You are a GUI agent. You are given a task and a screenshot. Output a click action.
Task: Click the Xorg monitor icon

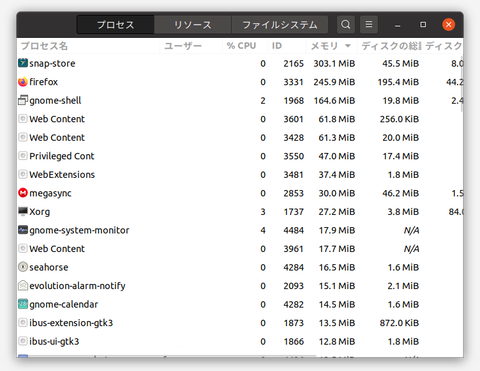[x=23, y=211]
